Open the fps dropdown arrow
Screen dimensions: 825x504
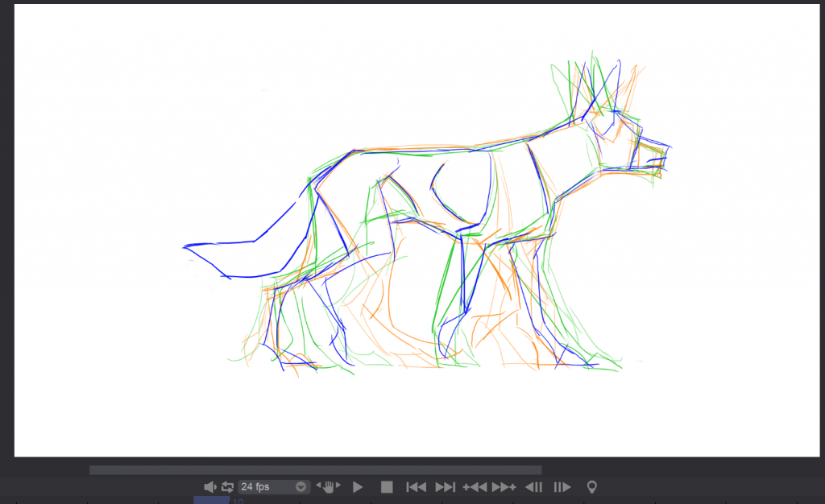(301, 487)
